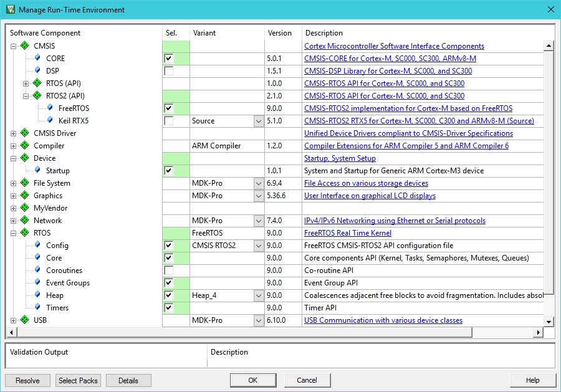
Task: Click the green diamond icon beside File System
Action: pos(25,183)
